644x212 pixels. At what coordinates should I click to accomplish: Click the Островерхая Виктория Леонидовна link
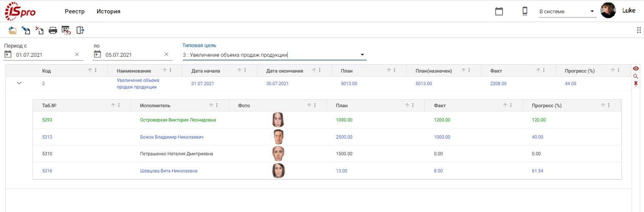[x=178, y=120]
